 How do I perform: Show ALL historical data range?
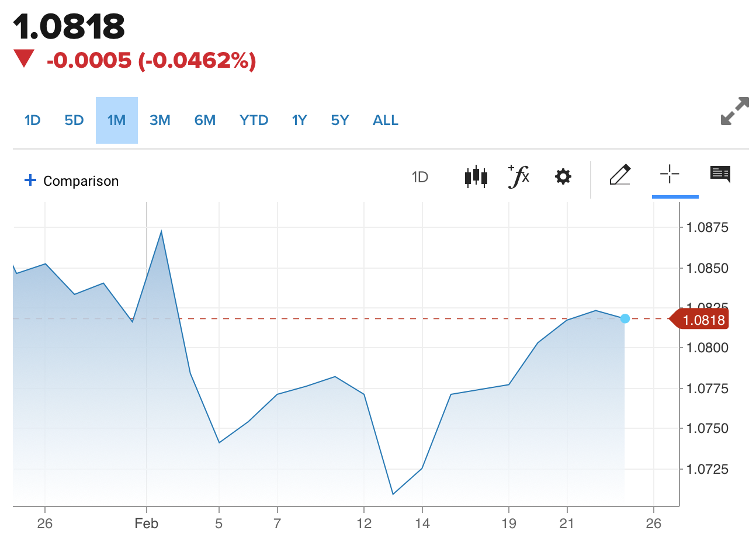[x=386, y=120]
